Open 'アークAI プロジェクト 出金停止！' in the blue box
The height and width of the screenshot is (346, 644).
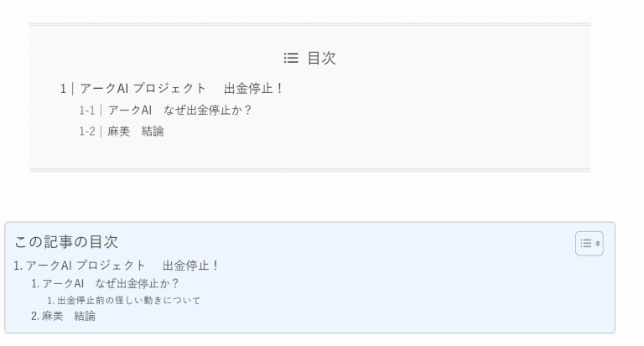(122, 266)
